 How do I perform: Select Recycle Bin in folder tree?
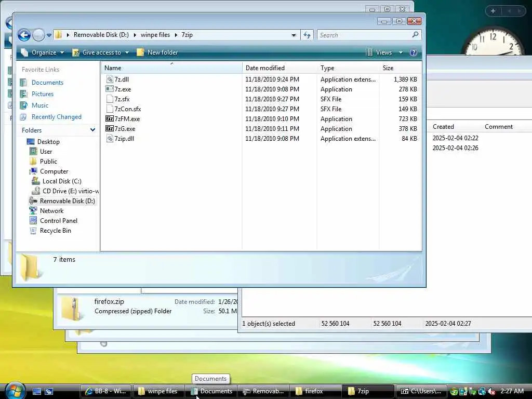point(55,230)
